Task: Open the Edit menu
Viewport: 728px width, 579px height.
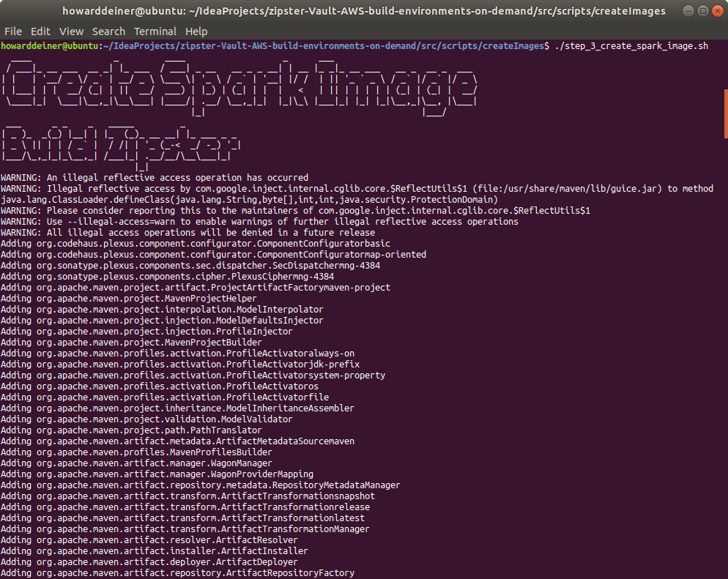Action: click(x=40, y=31)
